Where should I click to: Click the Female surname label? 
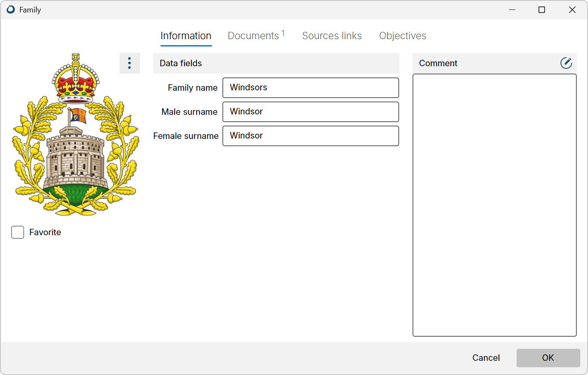[186, 136]
